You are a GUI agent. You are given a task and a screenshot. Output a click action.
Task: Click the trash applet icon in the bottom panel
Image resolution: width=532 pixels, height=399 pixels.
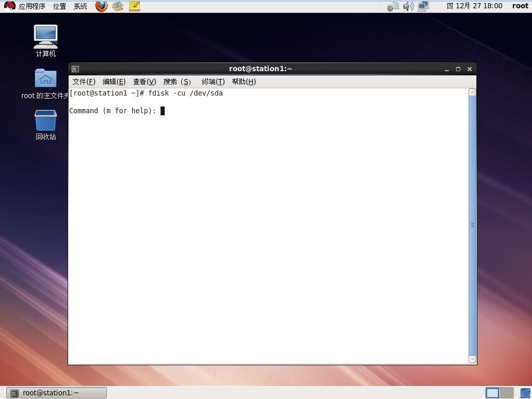pyautogui.click(x=525, y=393)
